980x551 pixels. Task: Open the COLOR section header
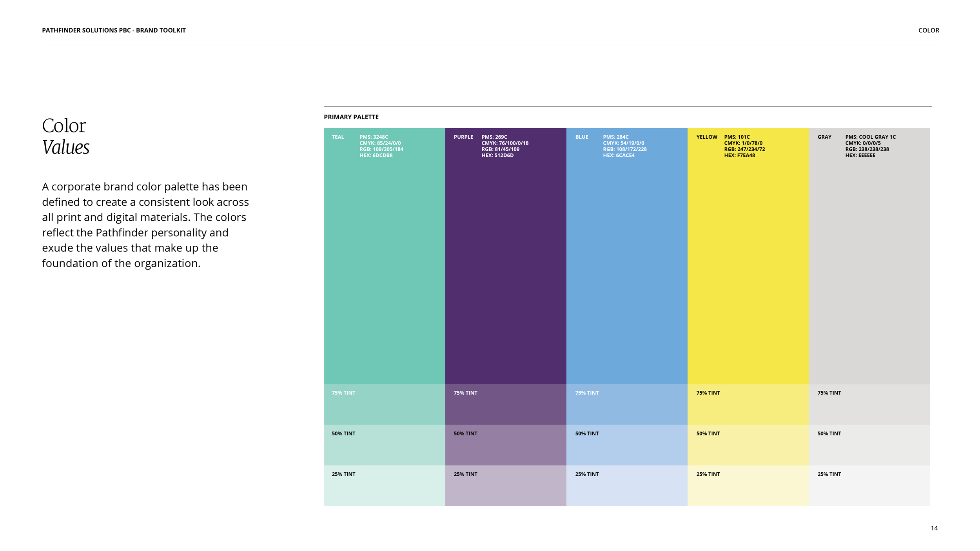928,30
